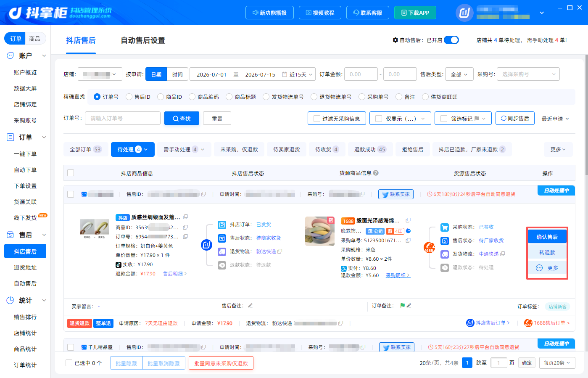Copy 采购号 in 千儿精品屋 row
Viewport: 588px width, 378px height.
[x=363, y=347]
